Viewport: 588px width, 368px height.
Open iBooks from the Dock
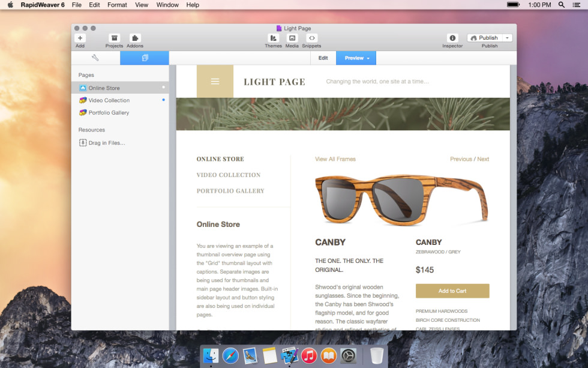[329, 355]
